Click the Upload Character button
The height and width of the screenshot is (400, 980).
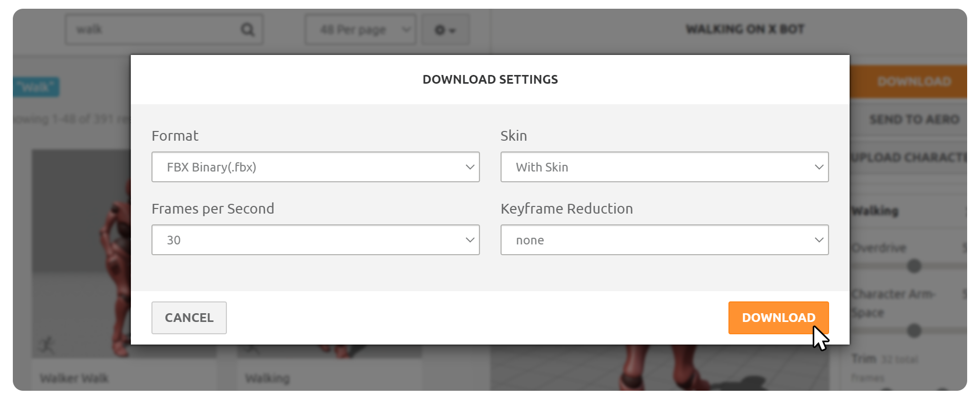[x=909, y=157]
